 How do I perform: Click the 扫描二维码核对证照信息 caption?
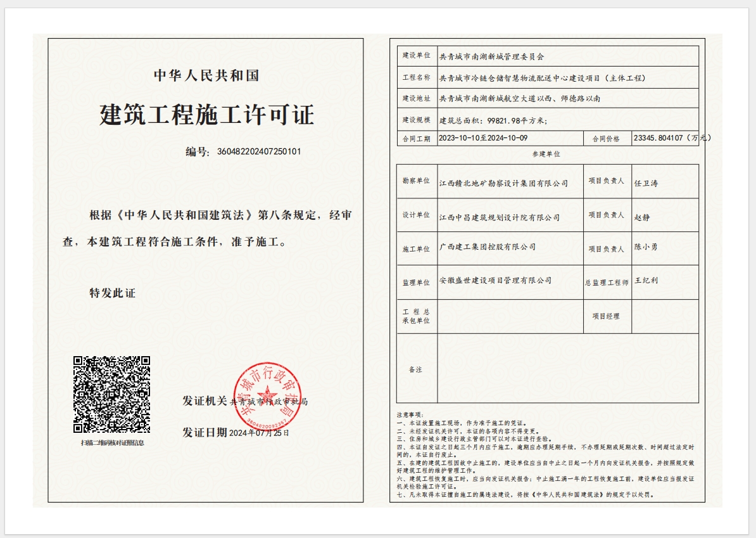[x=112, y=442]
